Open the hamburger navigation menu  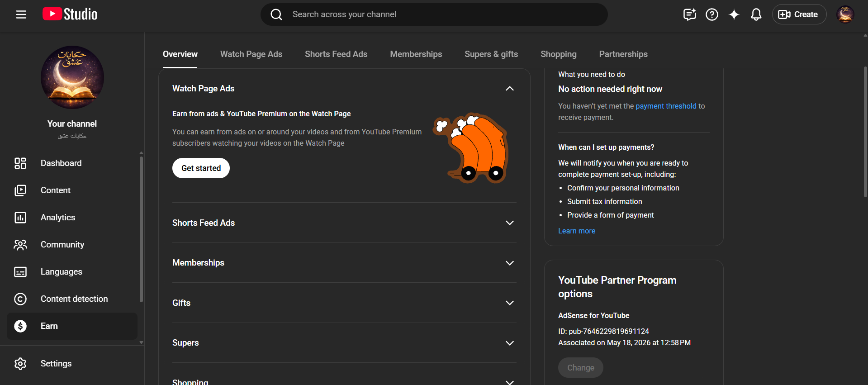[x=21, y=14]
